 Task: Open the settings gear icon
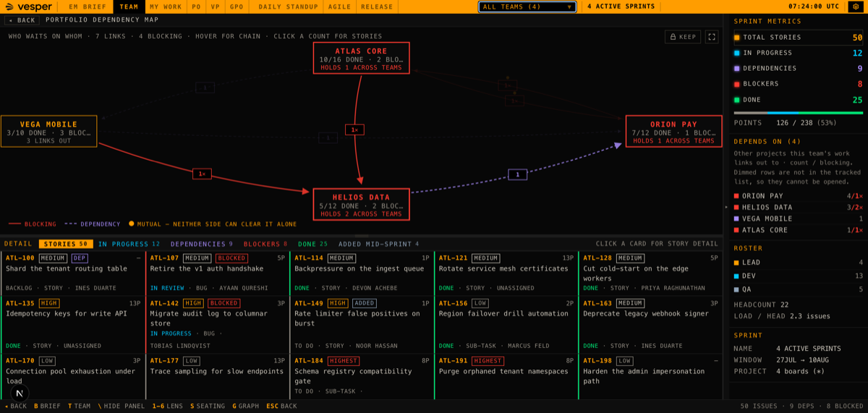point(856,7)
